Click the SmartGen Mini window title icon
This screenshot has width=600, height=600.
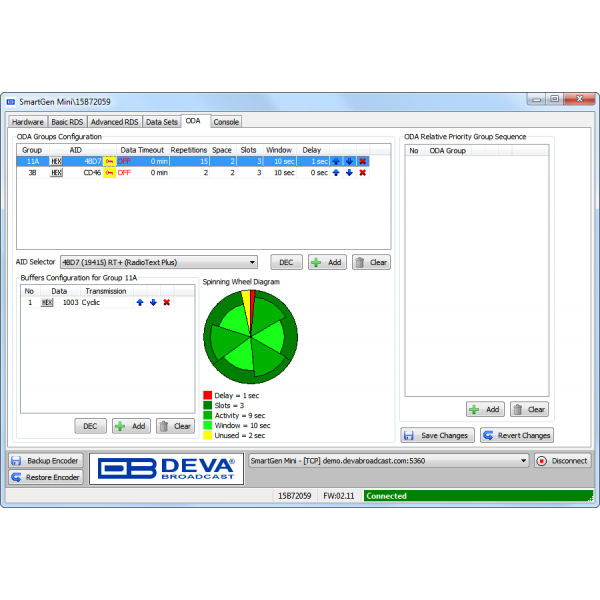point(11,102)
